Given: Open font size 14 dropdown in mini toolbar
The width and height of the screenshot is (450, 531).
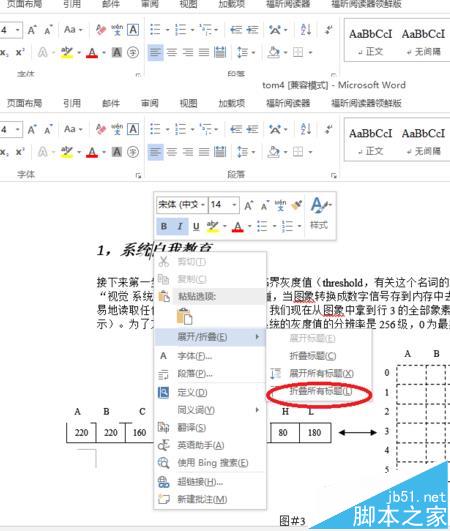Looking at the screenshot, I should click(234, 205).
